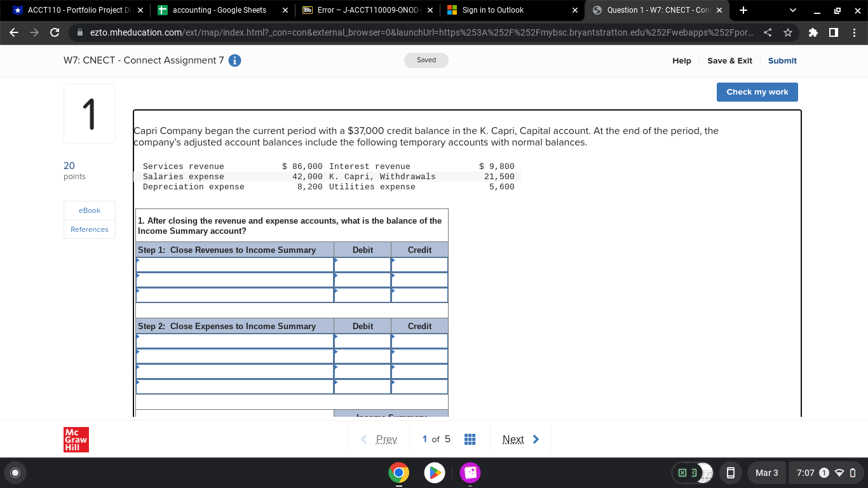Click the "$ 86,000" amount
868x488 pixels.
302,166
